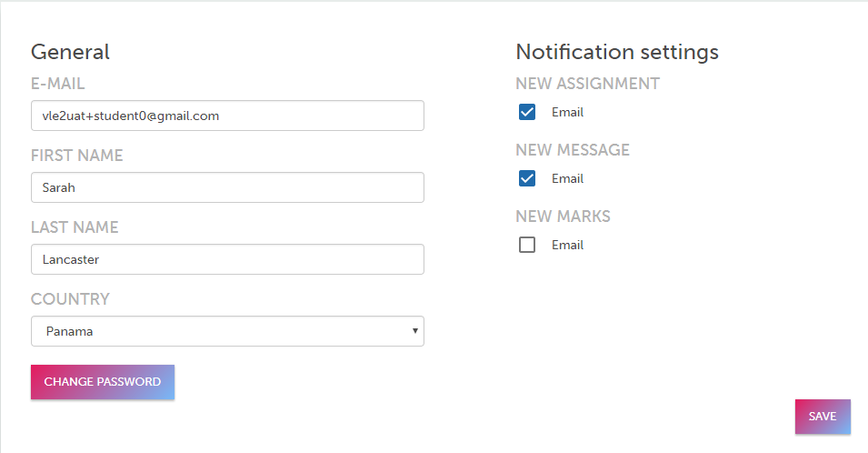Click the Email label under New Assignment
Screen dimensions: 868x453
click(567, 113)
